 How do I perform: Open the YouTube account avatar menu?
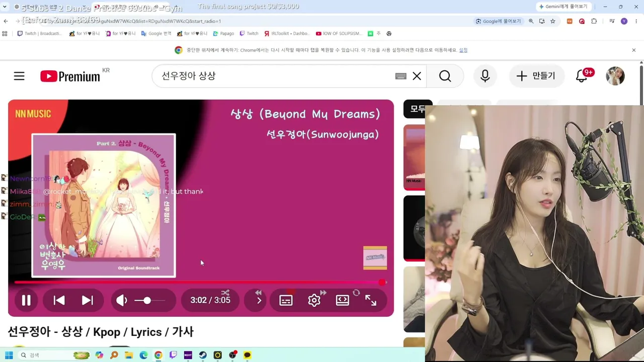point(615,76)
